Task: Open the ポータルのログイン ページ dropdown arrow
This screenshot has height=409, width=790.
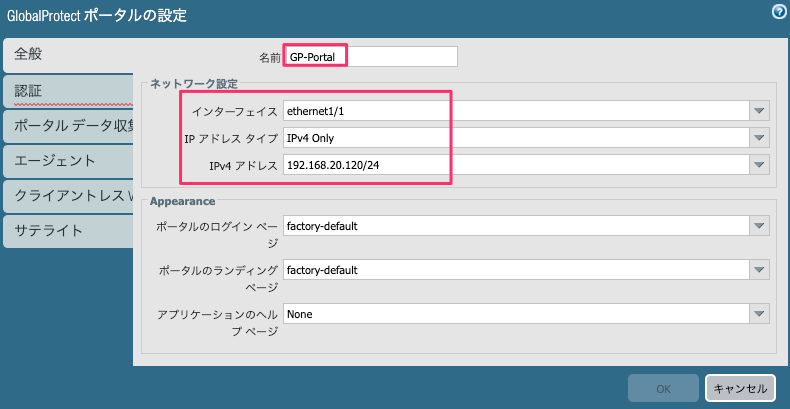Action: [x=760, y=226]
